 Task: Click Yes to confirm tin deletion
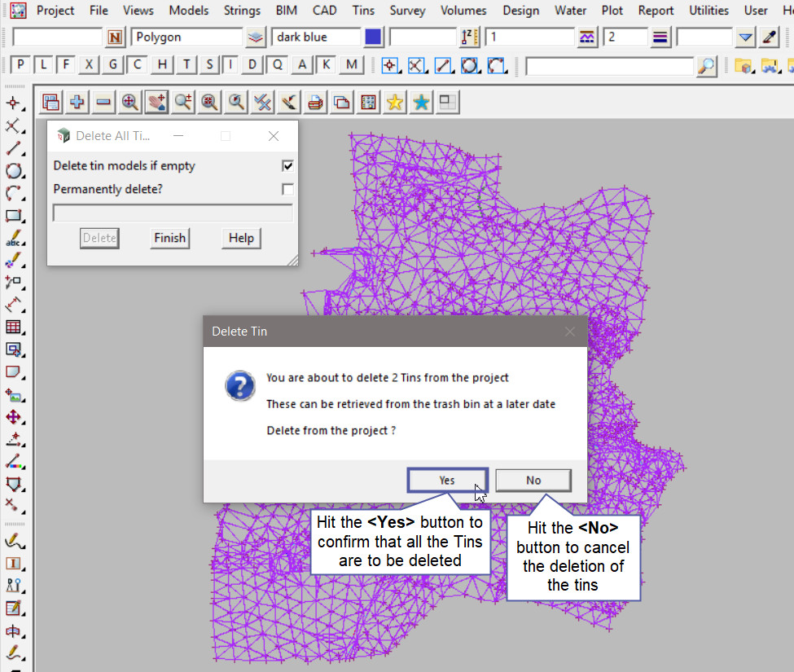(x=448, y=480)
